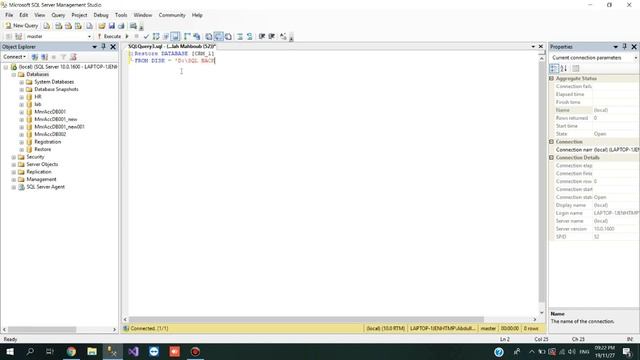The height and width of the screenshot is (360, 640).
Task: Click Alphabetical sort icon in Properties panel
Action: 564,69
